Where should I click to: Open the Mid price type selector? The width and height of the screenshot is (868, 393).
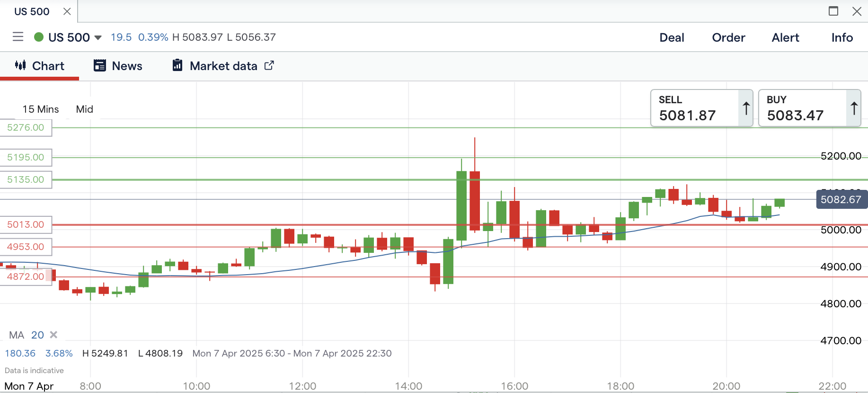coord(85,109)
